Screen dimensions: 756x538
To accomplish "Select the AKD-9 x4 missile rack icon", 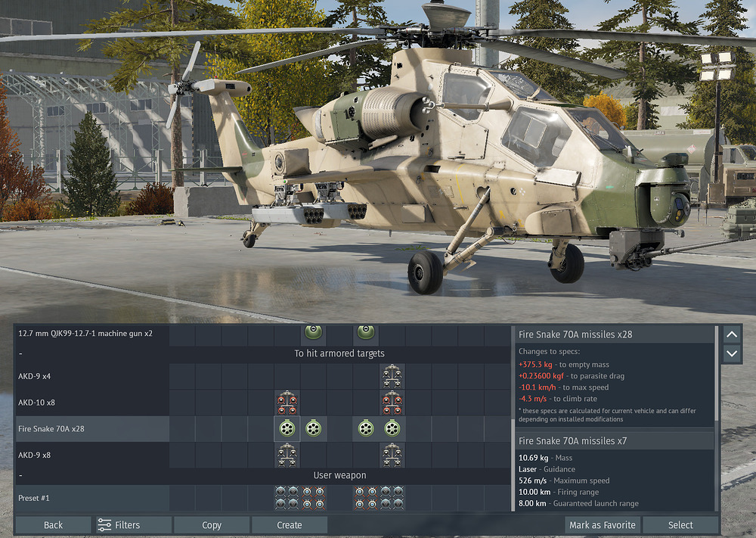I will coord(392,376).
